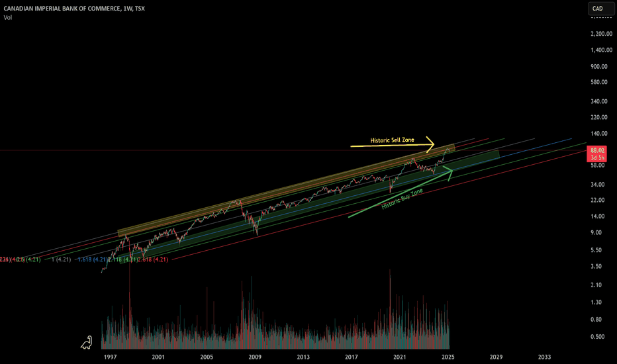
Task: Click the 2,200.00 price axis label
Action: (x=601, y=34)
